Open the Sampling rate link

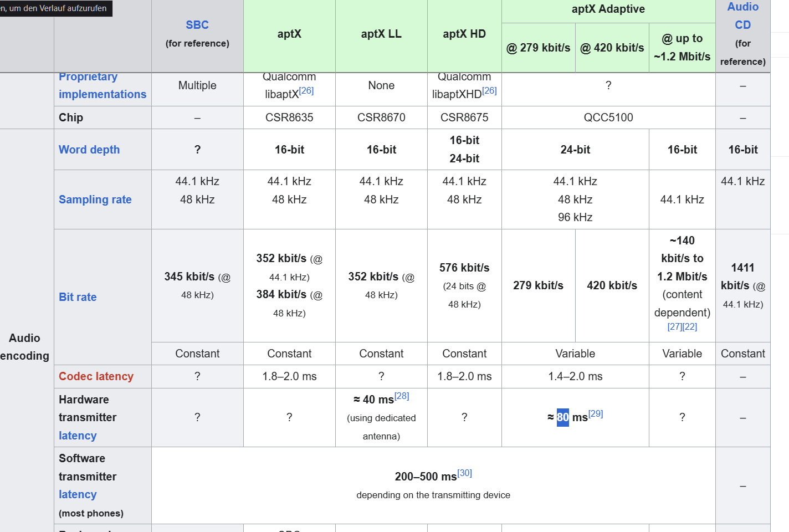tap(95, 199)
